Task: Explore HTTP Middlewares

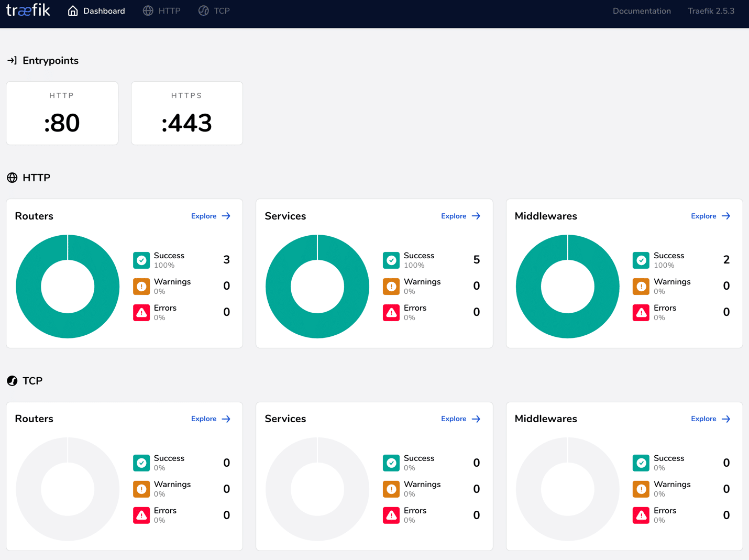Action: pos(711,216)
